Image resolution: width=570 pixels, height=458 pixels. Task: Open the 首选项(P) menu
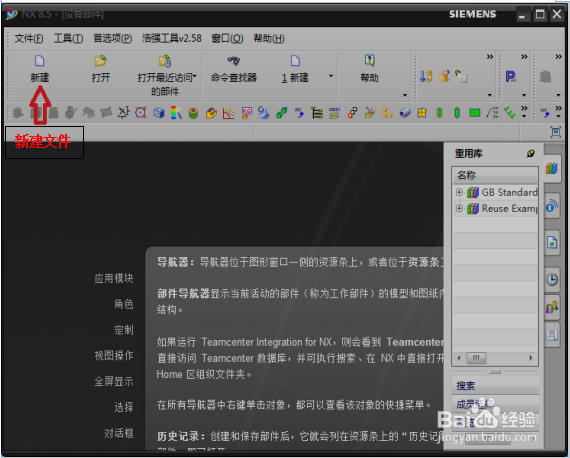pos(113,38)
